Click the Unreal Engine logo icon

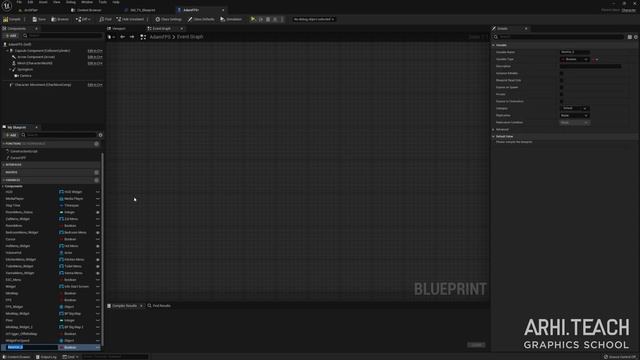point(7,6)
